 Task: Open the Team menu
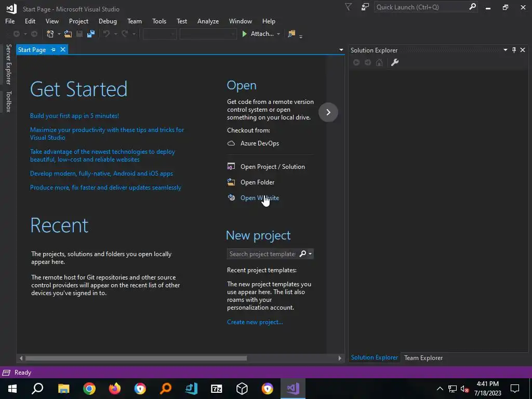coord(135,21)
